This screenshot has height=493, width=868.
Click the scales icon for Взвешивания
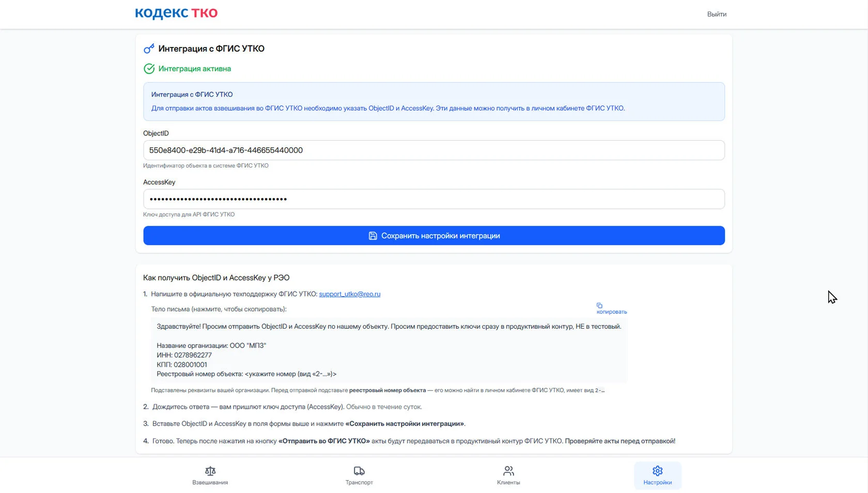tap(210, 471)
